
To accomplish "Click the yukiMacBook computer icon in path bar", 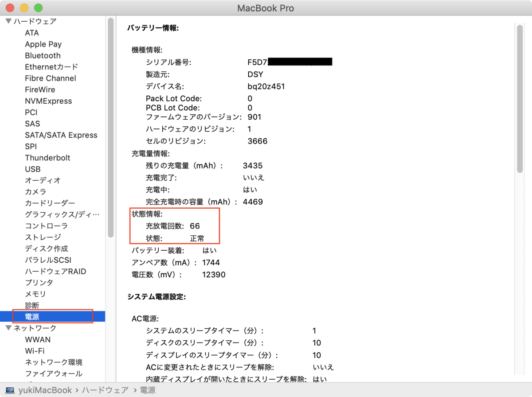I will (10, 390).
